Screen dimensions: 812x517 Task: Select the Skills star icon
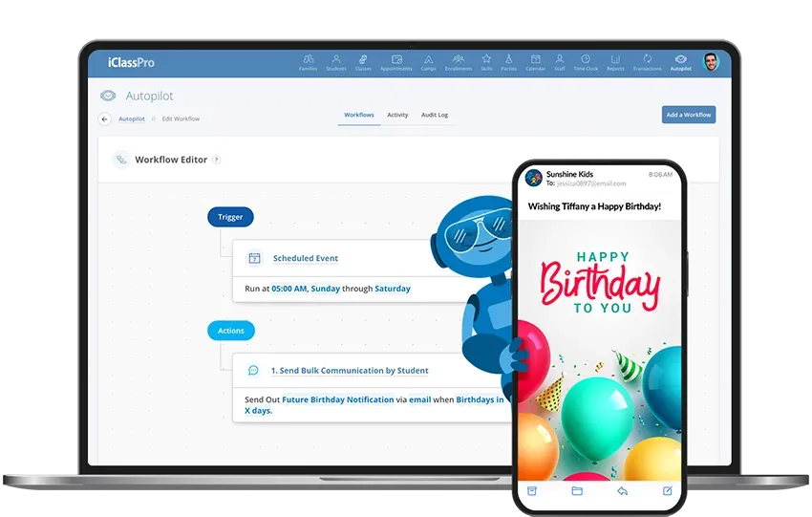(x=486, y=62)
